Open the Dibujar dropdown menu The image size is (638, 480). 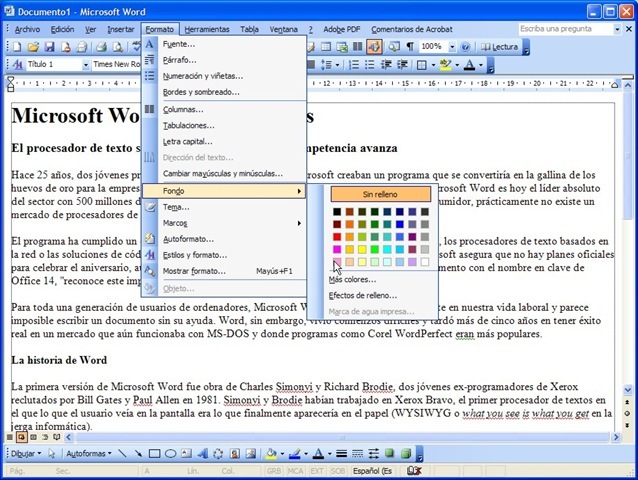(26, 453)
